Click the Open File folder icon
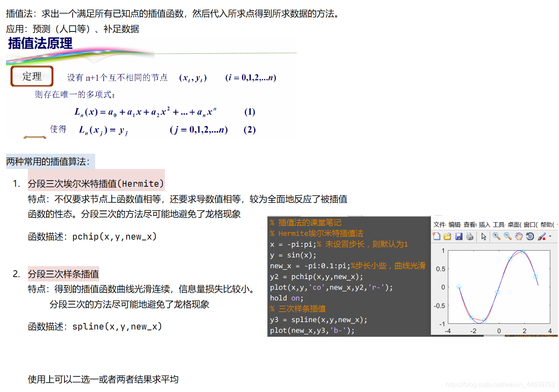 pos(447,236)
